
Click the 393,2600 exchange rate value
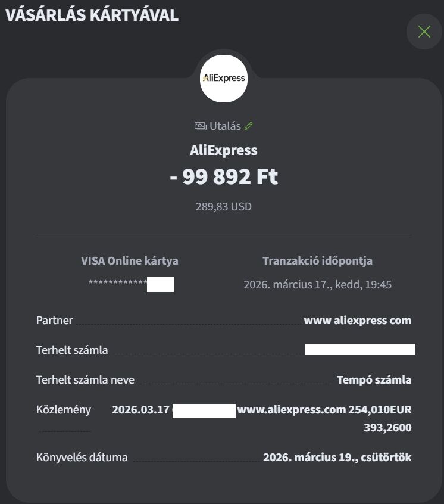pos(387,427)
